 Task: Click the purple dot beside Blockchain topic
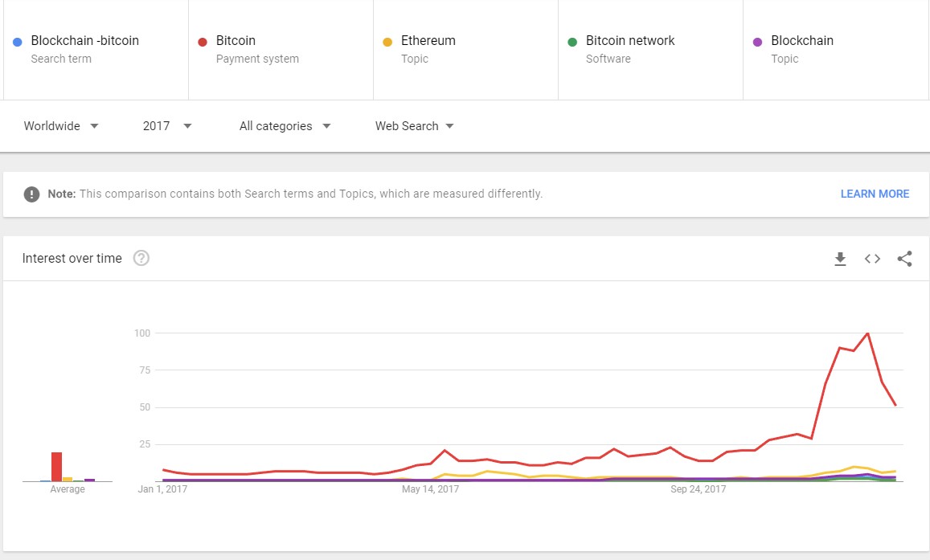[757, 42]
